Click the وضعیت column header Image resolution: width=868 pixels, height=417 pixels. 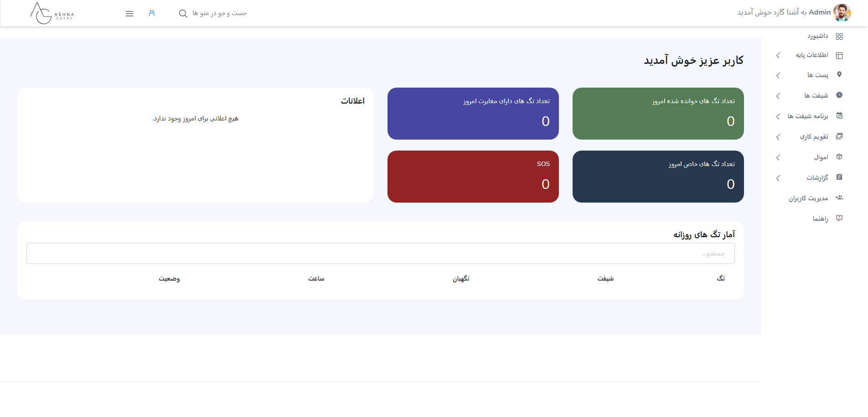click(x=169, y=278)
